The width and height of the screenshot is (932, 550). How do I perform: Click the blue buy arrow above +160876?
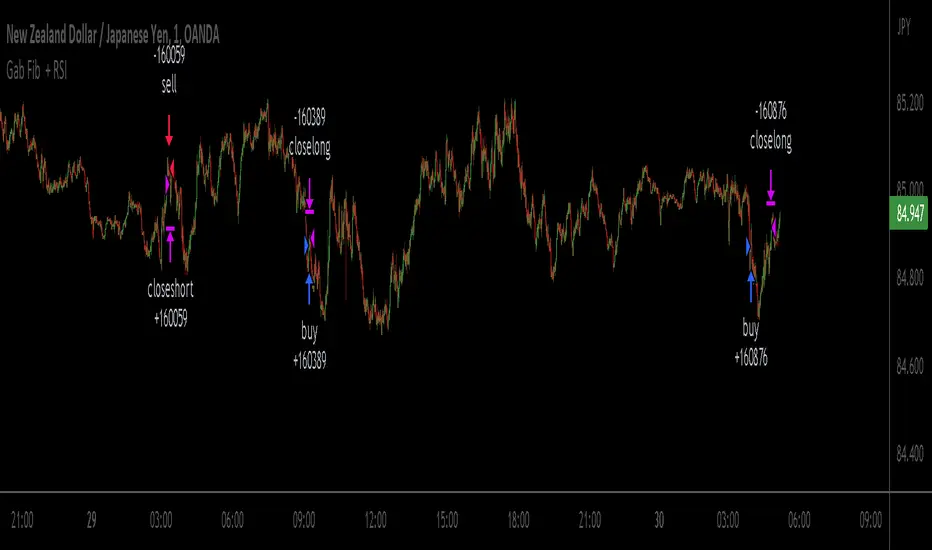751,286
